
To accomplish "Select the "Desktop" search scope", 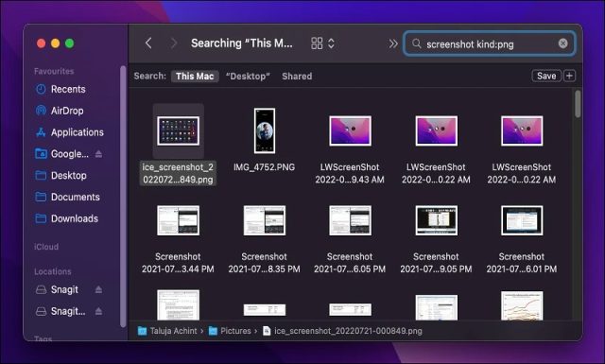I will pos(248,77).
